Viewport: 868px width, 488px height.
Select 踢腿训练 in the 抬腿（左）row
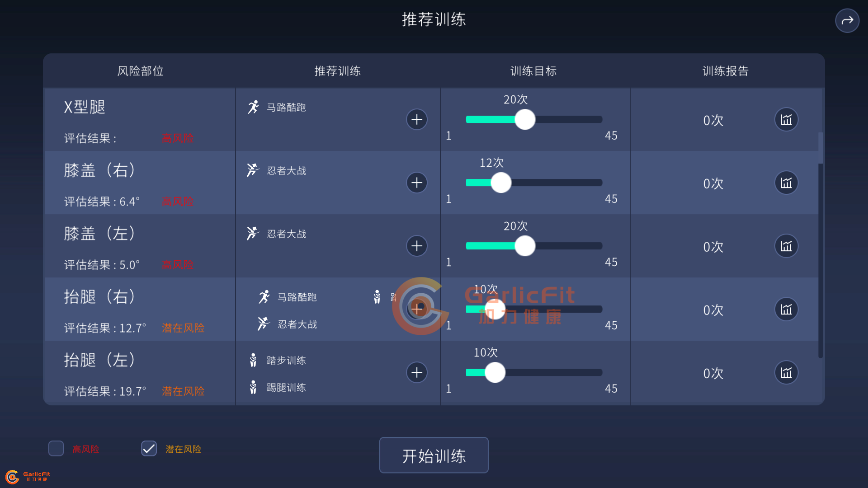tap(286, 388)
